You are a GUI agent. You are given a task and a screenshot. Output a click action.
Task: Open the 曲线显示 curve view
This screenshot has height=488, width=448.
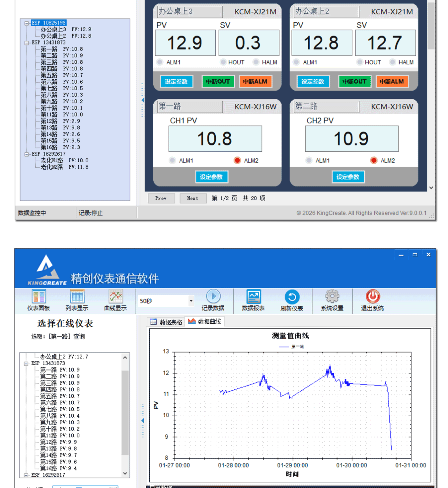(x=115, y=300)
